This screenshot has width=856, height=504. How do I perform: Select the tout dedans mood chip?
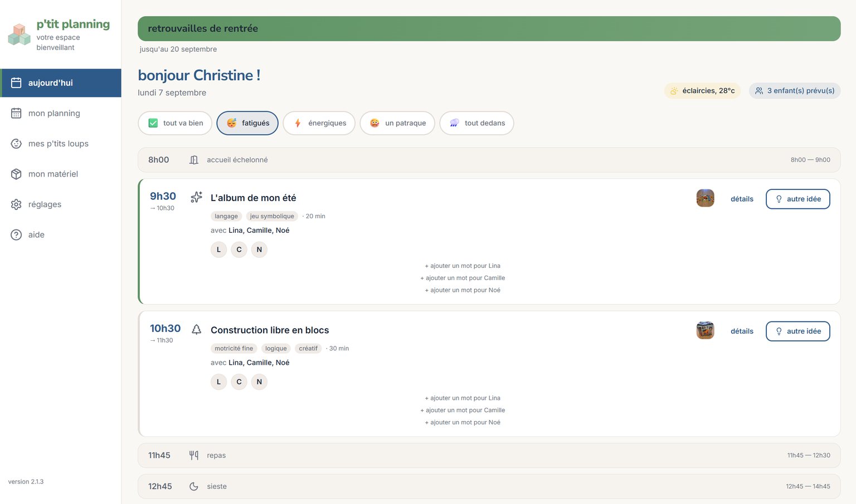tap(476, 123)
